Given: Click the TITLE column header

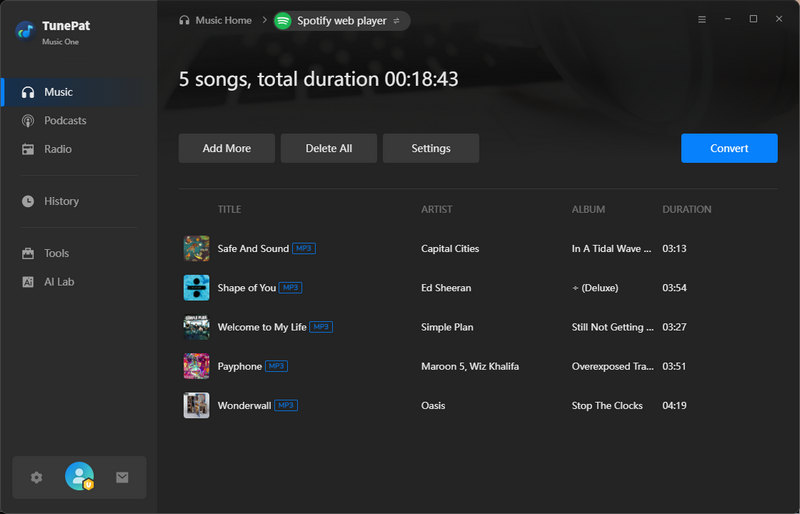Looking at the screenshot, I should pos(230,209).
